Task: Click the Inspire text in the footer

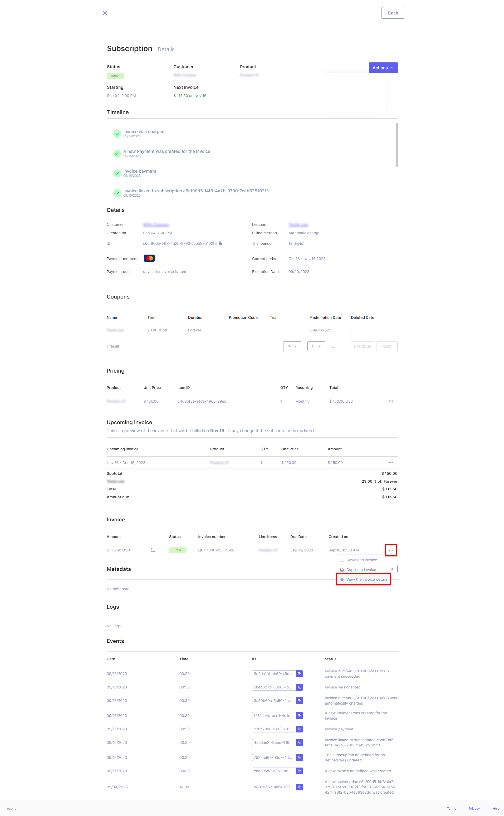Action: (11, 808)
